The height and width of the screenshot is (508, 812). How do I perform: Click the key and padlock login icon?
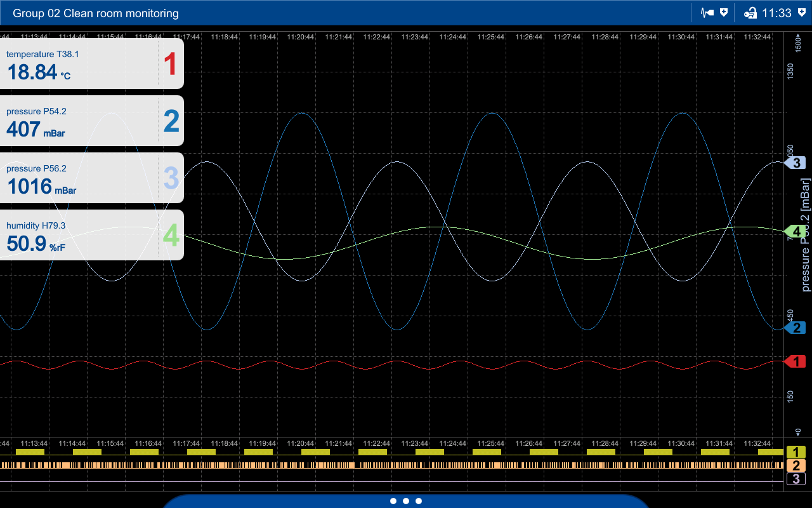pos(749,13)
